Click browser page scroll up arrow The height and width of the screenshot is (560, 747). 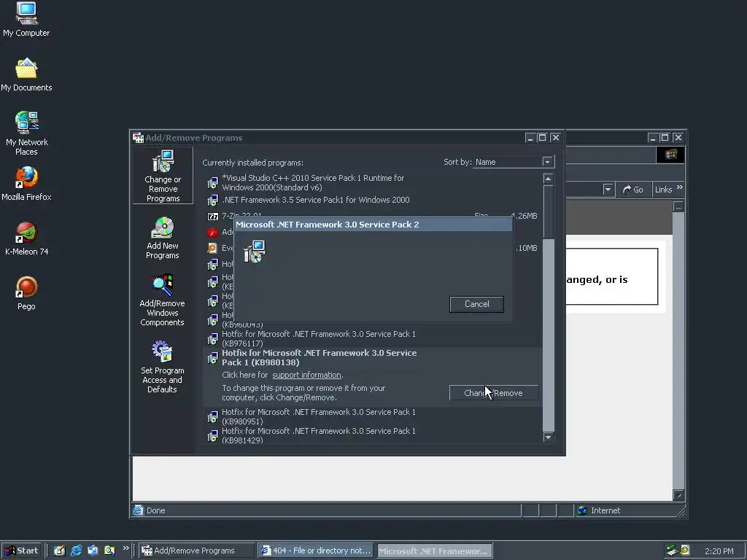pyautogui.click(x=678, y=206)
